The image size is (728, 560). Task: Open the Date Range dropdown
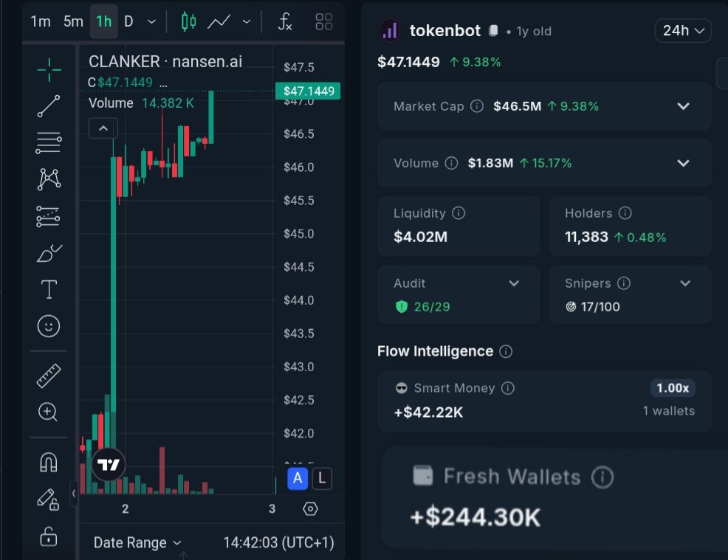tap(137, 543)
